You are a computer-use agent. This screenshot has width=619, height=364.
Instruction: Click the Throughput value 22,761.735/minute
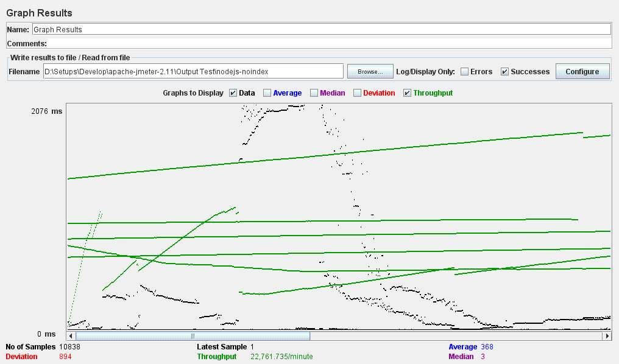tap(281, 357)
